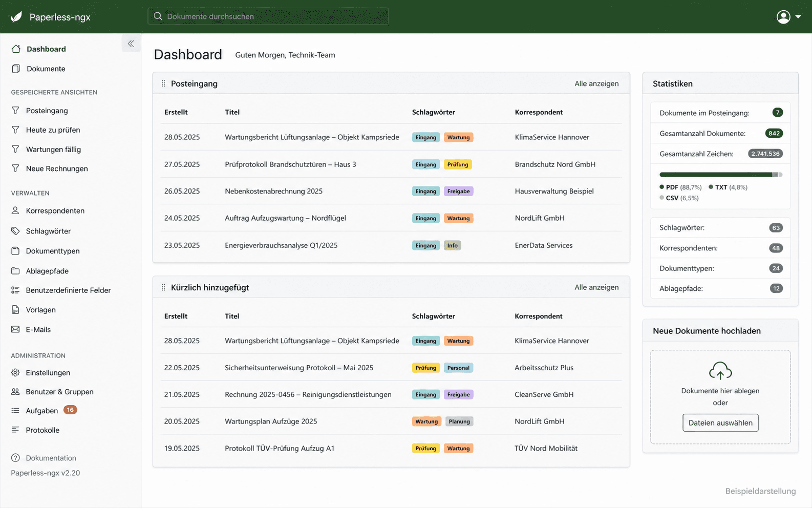Click correspondent TÜV Nord Mobilität

[546, 448]
